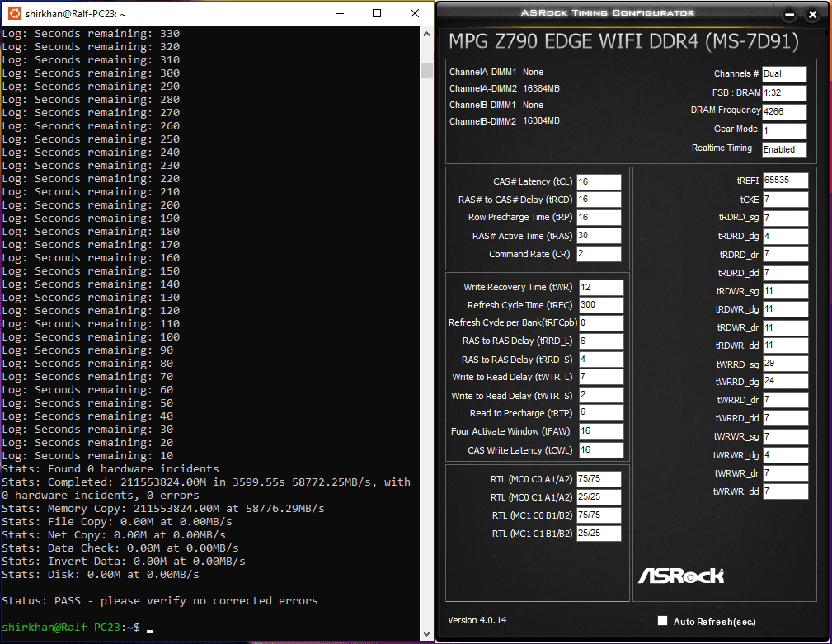The width and height of the screenshot is (832, 644).
Task: Minimize the ASRock Timing Configurator window
Action: click(x=790, y=14)
